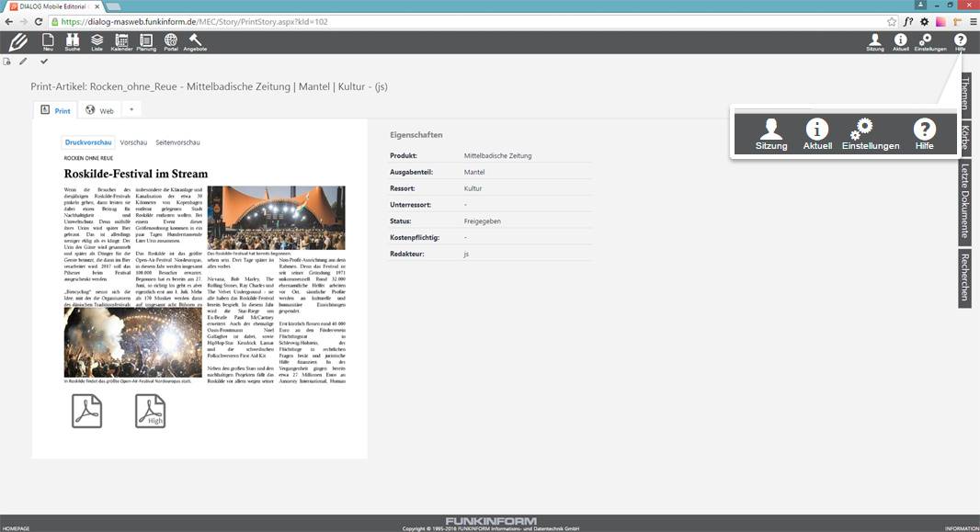
Task: Click the kicker "ROCKEN OHNE REUE"
Action: click(88, 158)
